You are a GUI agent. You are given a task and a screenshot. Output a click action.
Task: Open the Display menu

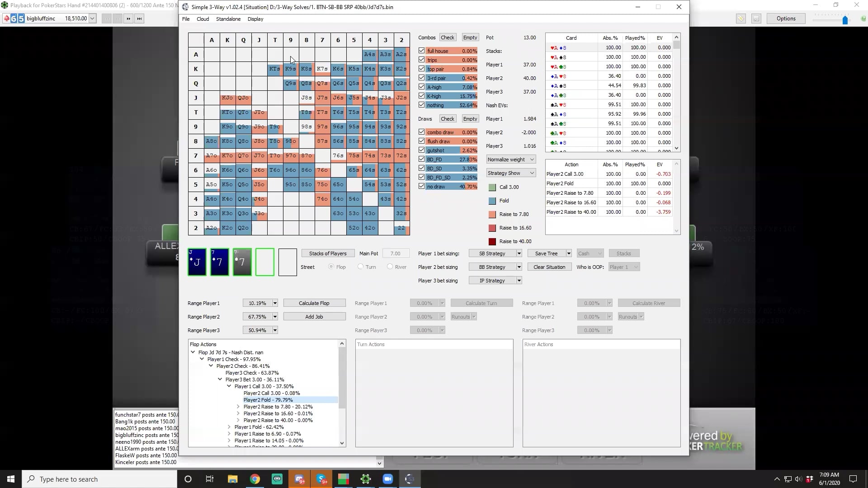(x=255, y=19)
